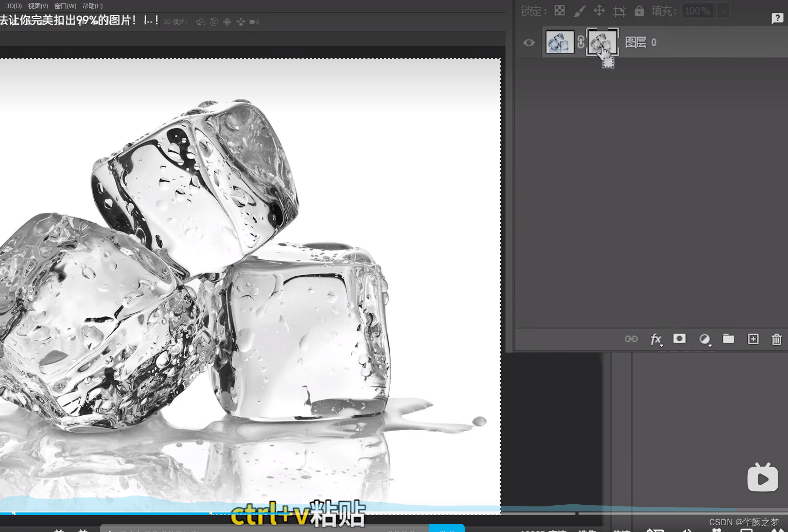788x532 pixels.
Task: Click the question mark help bubble
Action: [x=777, y=19]
